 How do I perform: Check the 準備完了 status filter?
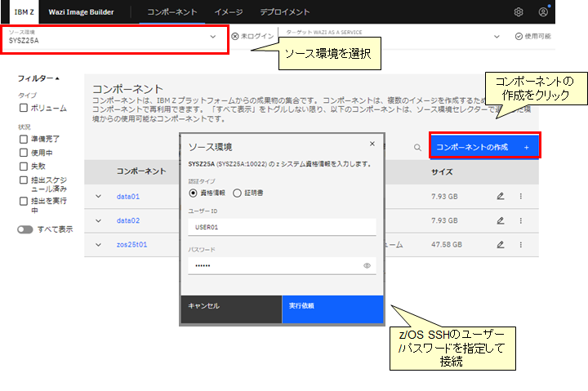pos(24,139)
